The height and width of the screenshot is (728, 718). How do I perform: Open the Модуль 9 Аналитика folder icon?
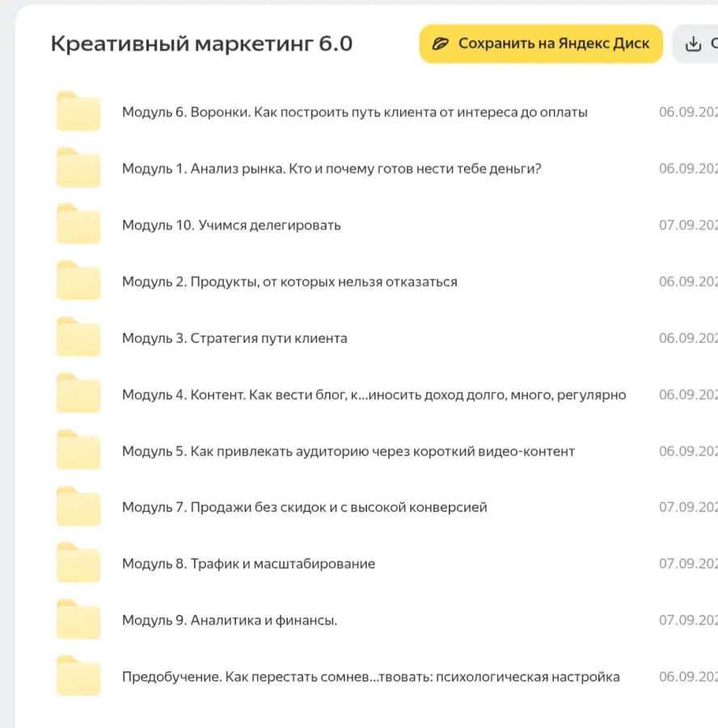point(78,620)
